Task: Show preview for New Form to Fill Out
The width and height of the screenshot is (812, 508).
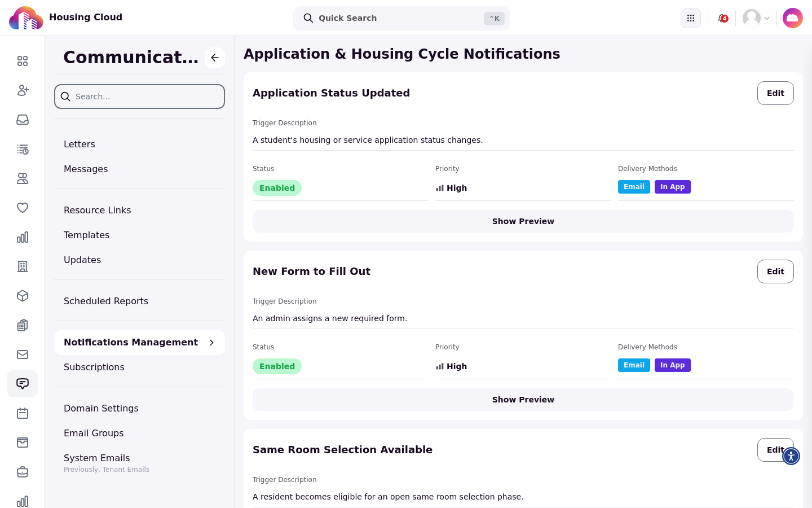Action: click(523, 400)
